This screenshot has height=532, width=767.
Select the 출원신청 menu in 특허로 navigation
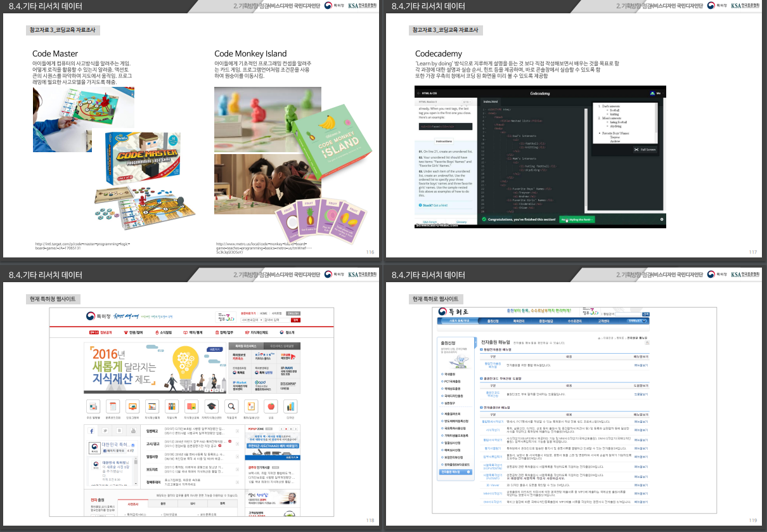[493, 321]
